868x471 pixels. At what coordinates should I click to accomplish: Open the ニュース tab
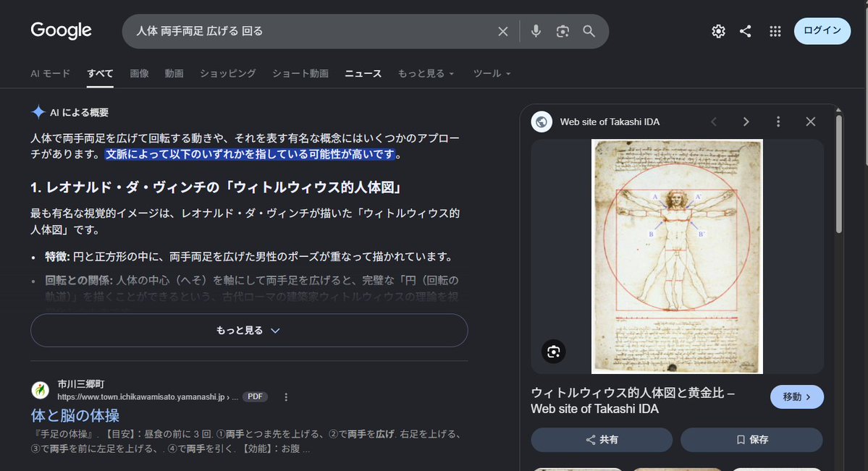point(363,74)
